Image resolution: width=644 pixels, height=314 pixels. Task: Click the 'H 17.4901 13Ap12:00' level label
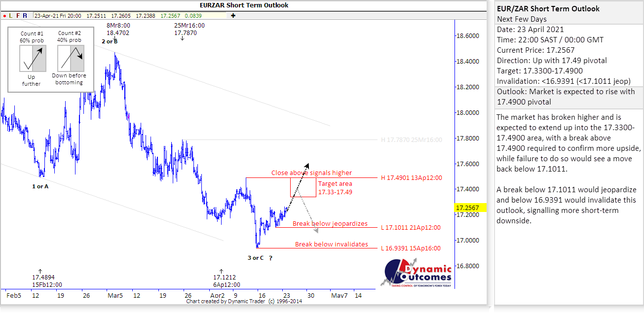point(412,178)
